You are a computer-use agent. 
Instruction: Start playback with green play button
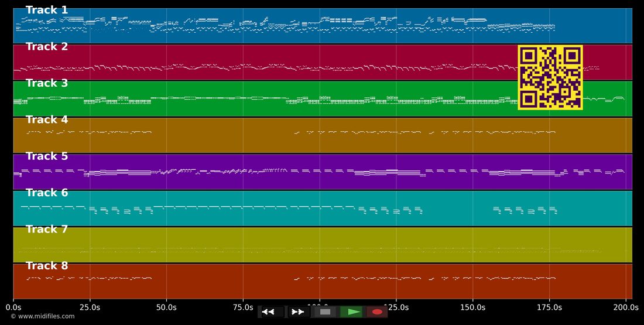351,312
